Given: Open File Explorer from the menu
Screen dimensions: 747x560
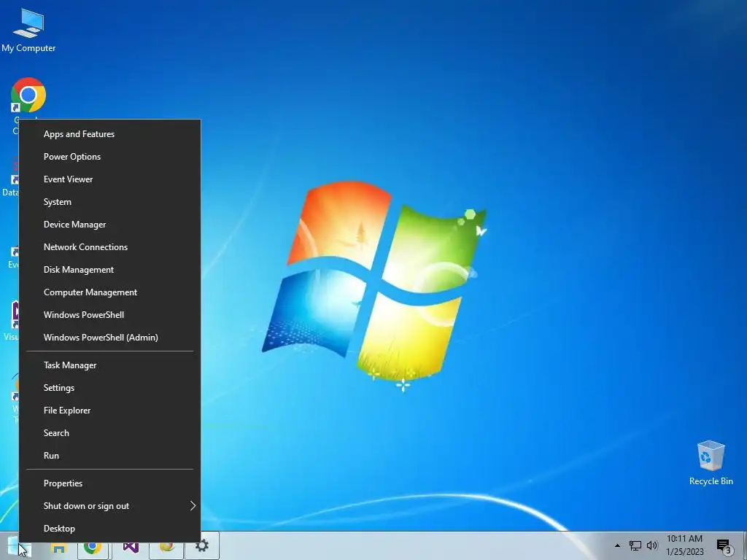Looking at the screenshot, I should [x=109, y=411].
